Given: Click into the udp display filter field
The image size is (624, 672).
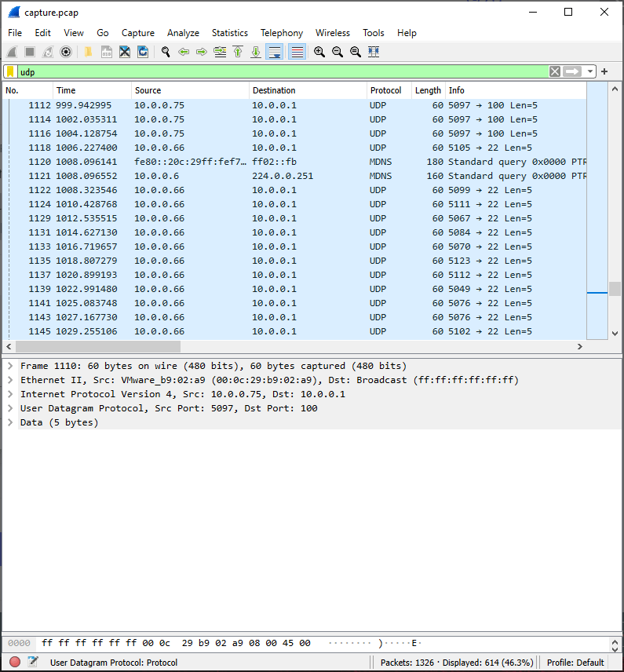Looking at the screenshot, I should [x=275, y=71].
